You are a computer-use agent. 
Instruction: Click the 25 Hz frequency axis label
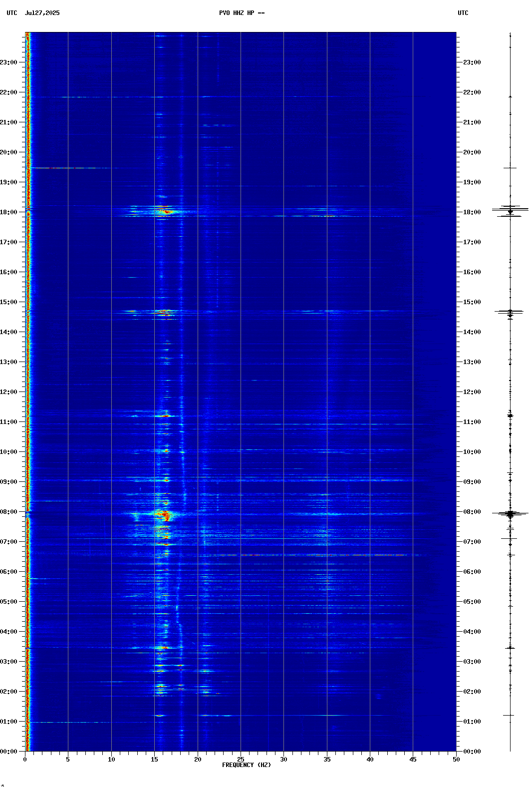click(x=241, y=760)
